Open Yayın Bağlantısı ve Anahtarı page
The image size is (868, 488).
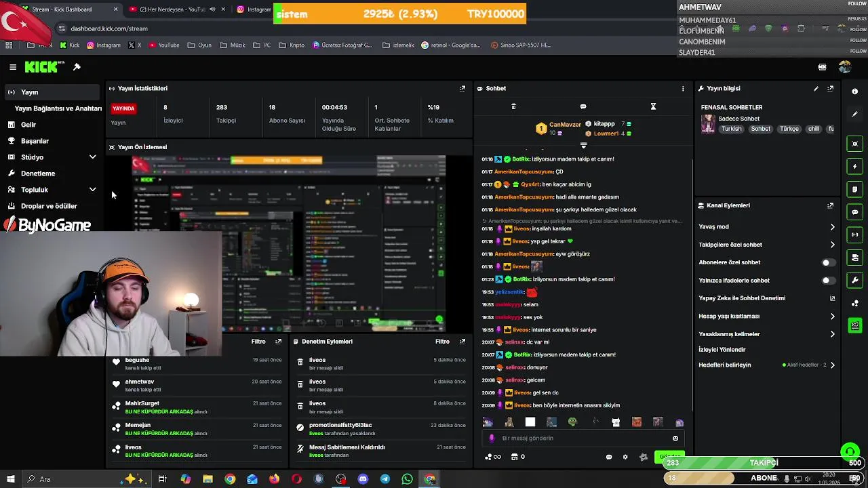(x=58, y=108)
